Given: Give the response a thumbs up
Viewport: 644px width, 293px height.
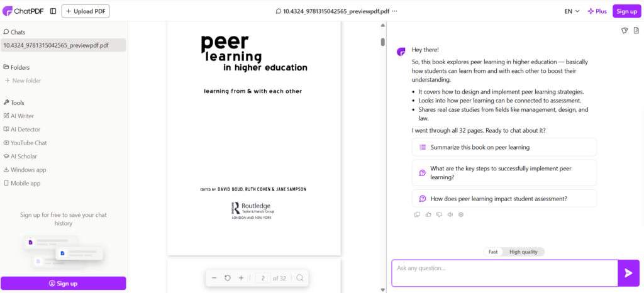Looking at the screenshot, I should point(428,214).
